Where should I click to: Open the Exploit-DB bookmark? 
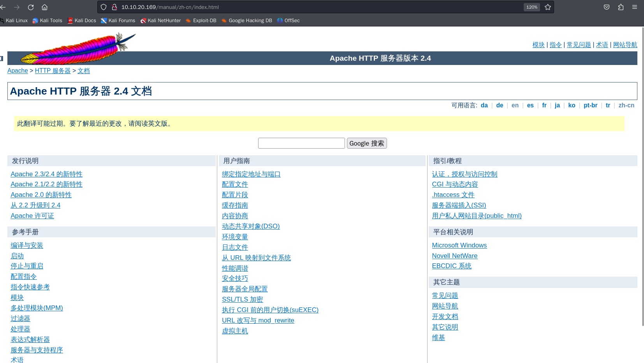(201, 21)
